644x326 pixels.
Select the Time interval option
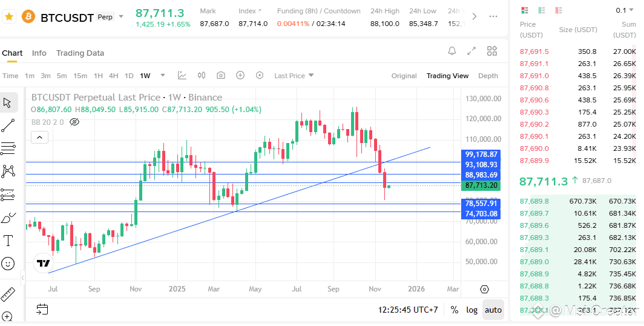click(10, 76)
